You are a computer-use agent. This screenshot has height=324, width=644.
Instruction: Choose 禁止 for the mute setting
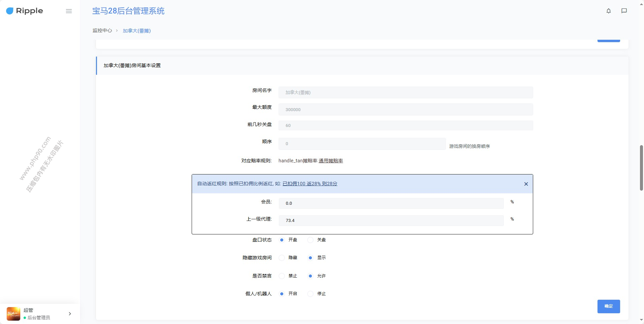[282, 276]
